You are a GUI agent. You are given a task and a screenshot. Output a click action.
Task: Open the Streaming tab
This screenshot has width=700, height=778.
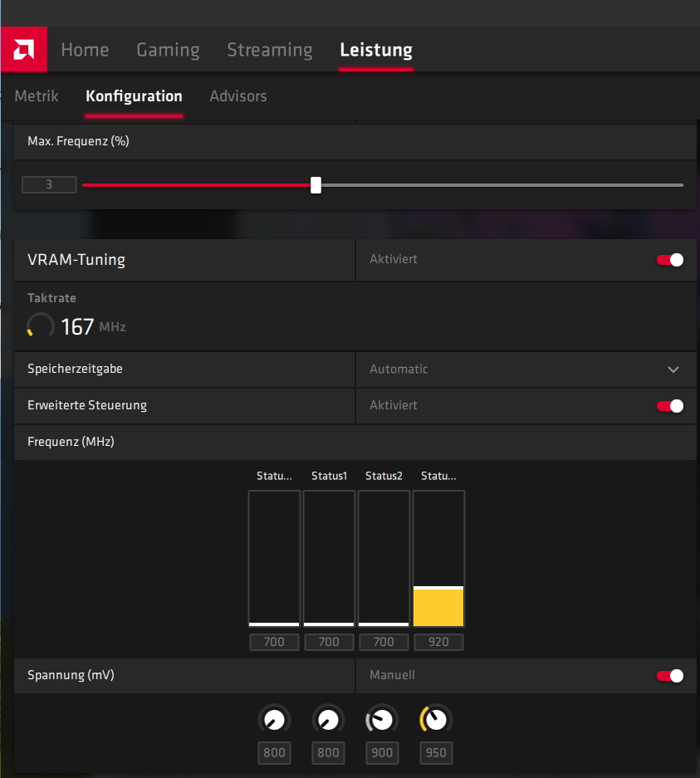pos(270,50)
